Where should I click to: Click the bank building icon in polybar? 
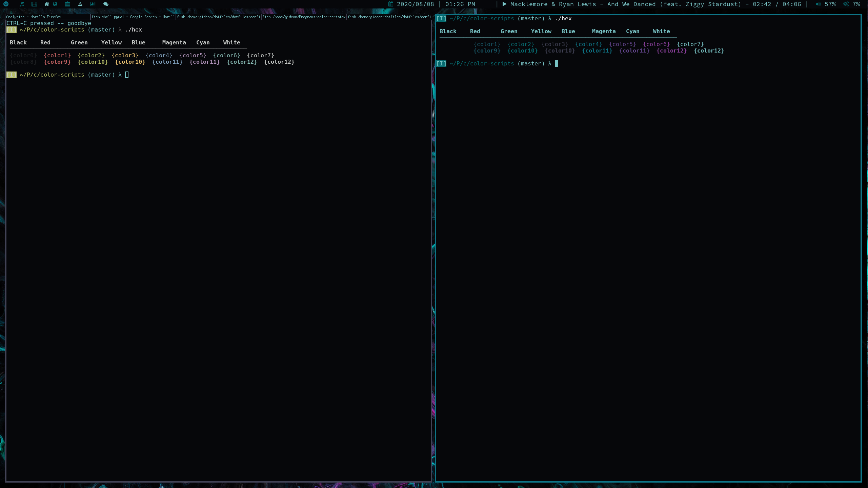click(x=67, y=4)
